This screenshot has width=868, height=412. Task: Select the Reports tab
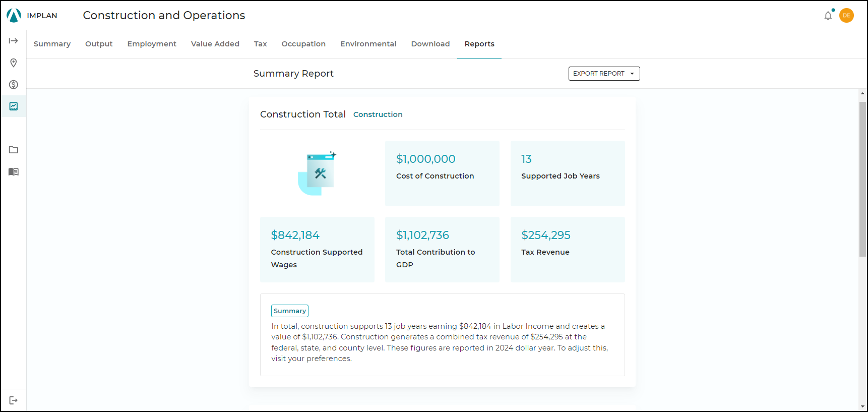[479, 44]
